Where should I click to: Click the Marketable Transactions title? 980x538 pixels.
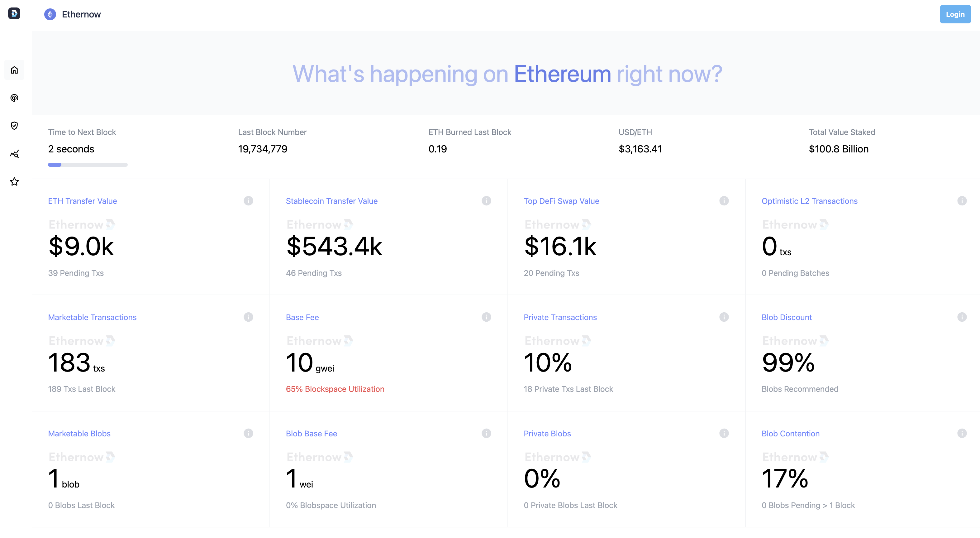click(92, 317)
